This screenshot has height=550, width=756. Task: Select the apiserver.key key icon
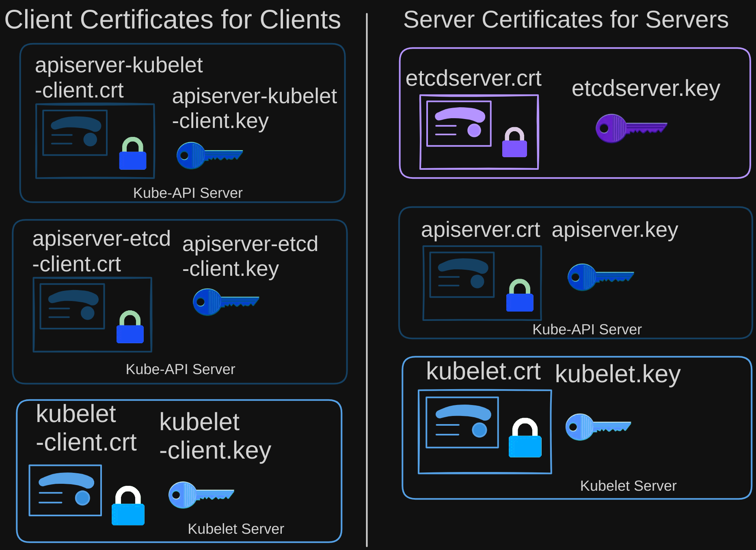[x=600, y=277]
